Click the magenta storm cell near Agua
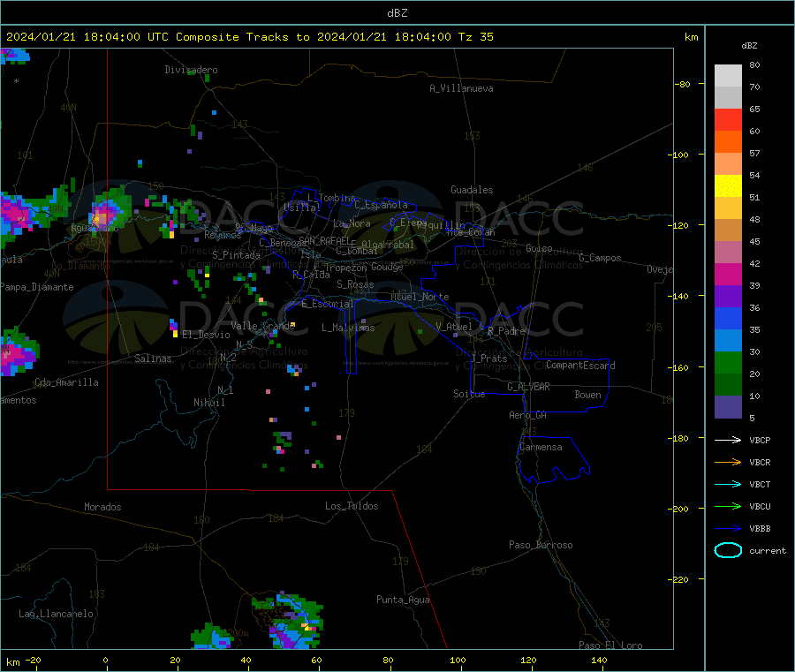795x672 pixels. coord(103,215)
